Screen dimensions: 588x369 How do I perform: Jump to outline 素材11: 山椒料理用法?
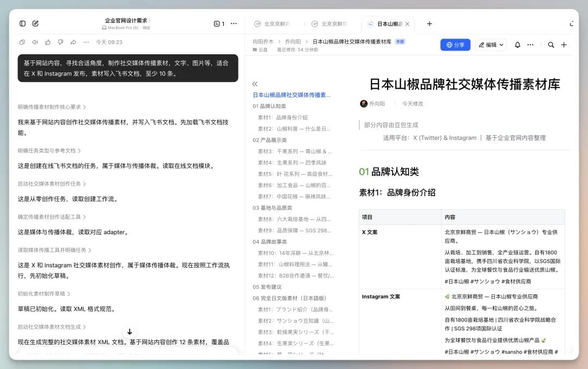[x=295, y=265]
